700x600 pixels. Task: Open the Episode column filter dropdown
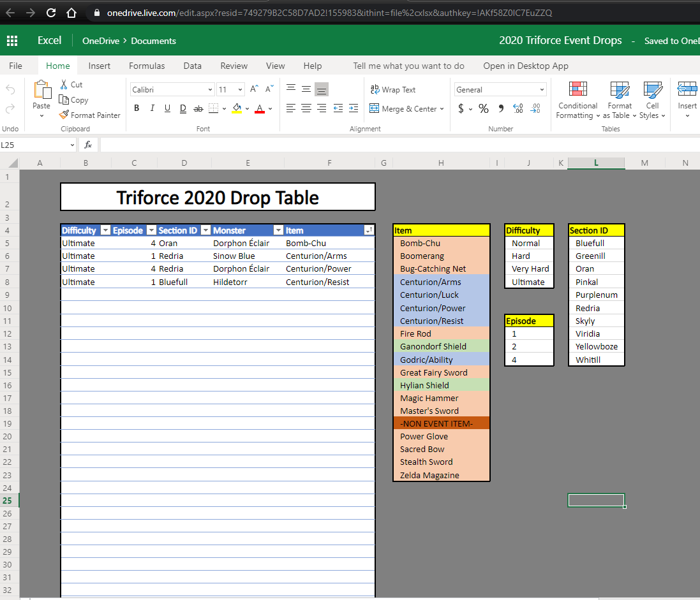tap(152, 230)
